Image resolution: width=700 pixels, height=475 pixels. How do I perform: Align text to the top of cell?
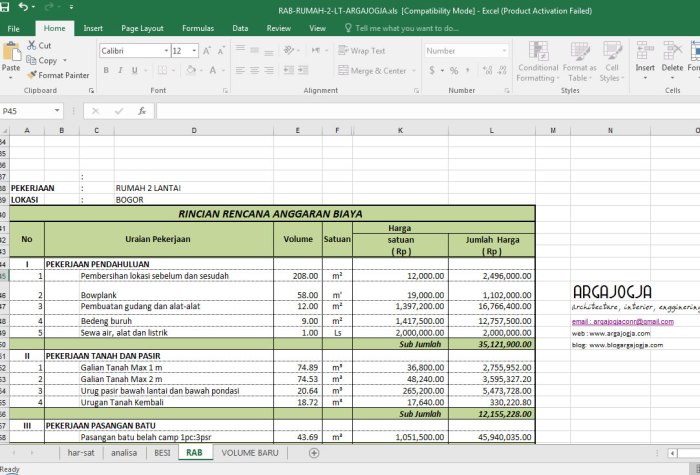[x=240, y=50]
